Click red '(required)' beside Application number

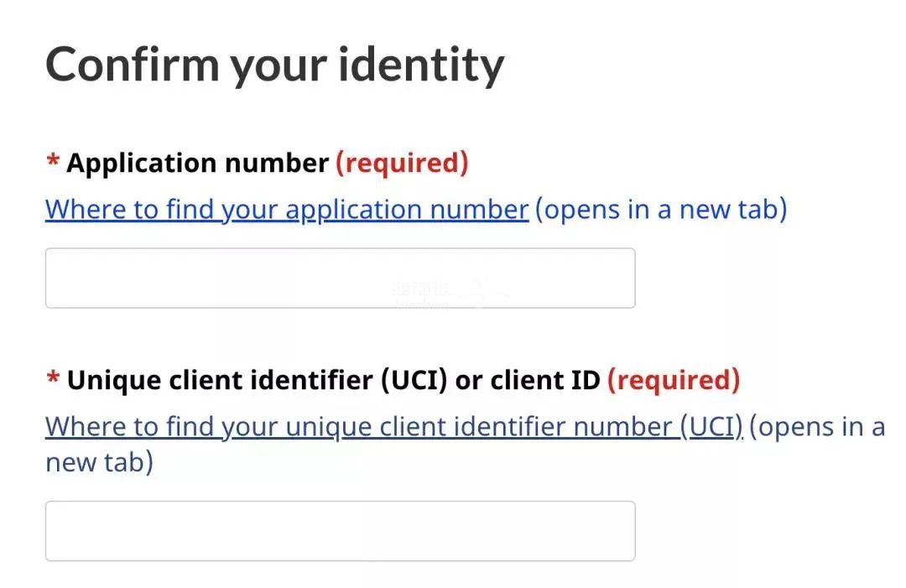(401, 163)
